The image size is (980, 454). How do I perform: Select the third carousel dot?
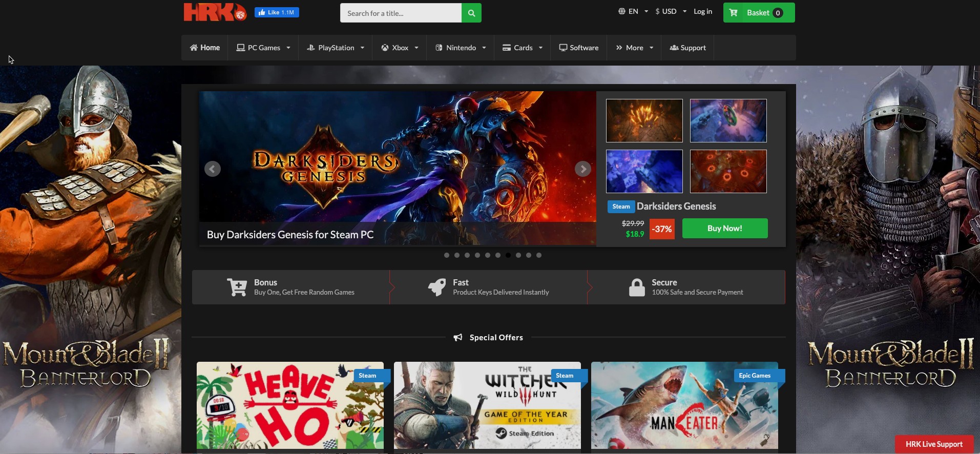click(x=467, y=255)
